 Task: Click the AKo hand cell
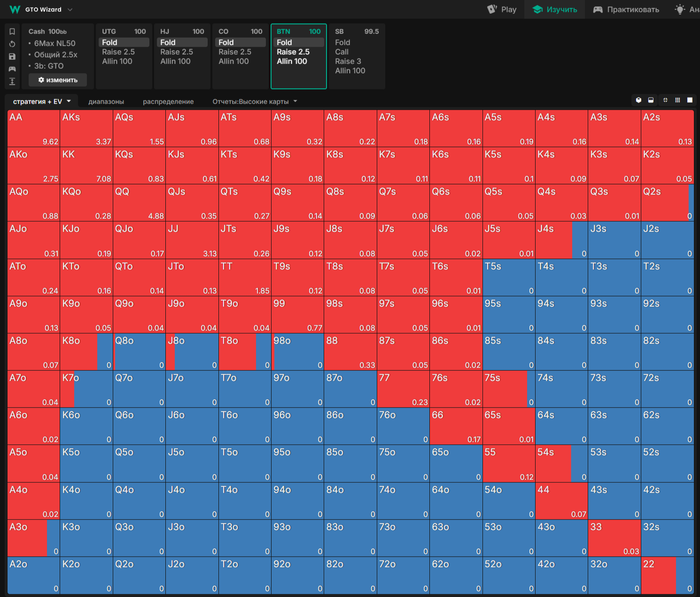[33, 166]
